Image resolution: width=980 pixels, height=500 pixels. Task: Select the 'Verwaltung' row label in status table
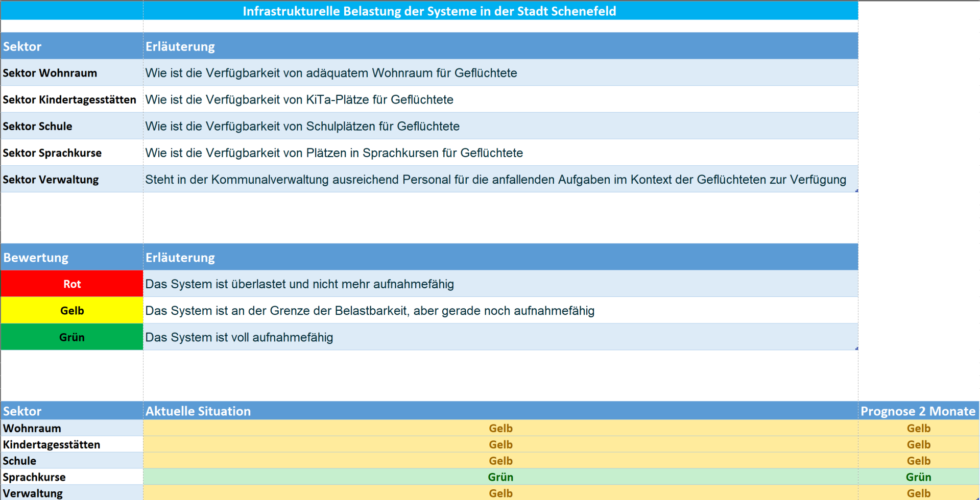click(x=72, y=493)
